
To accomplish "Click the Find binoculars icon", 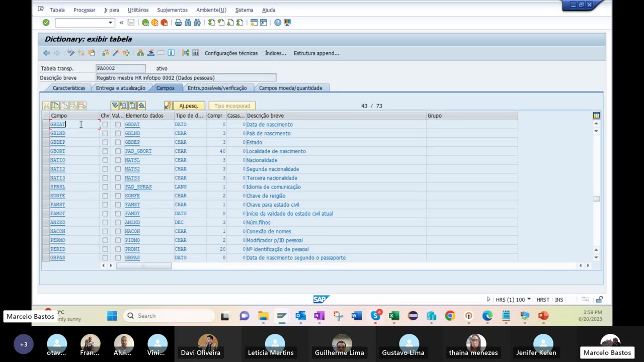I will click(x=188, y=23).
